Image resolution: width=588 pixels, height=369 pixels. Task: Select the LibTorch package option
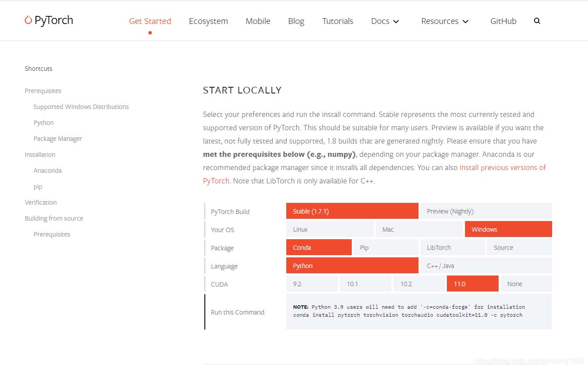[x=453, y=247]
